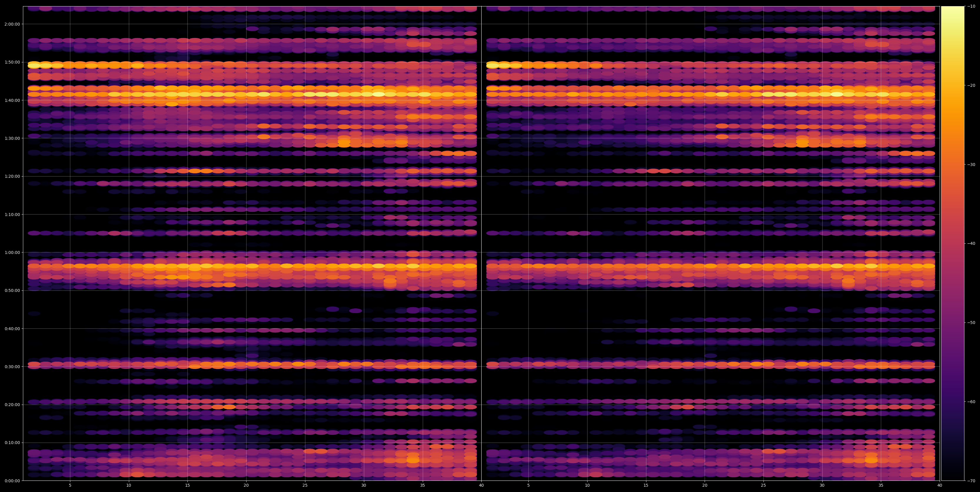980x492 pixels.
Task: Click the 2:00:00 y-axis tick label
Action: pos(13,24)
